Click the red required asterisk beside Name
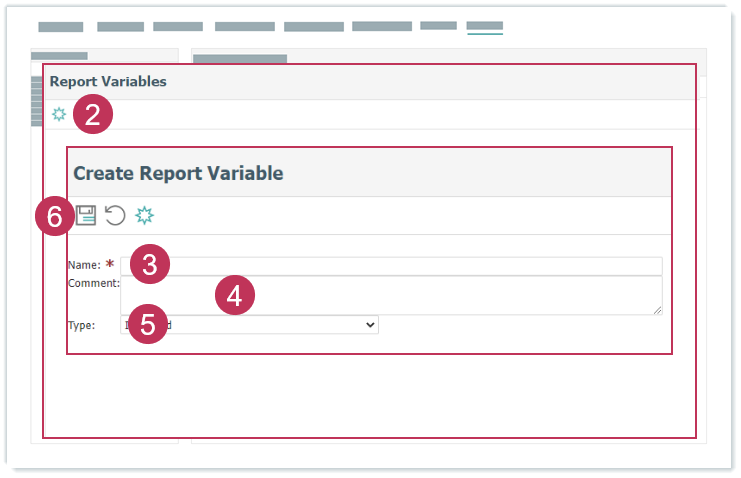 (109, 265)
